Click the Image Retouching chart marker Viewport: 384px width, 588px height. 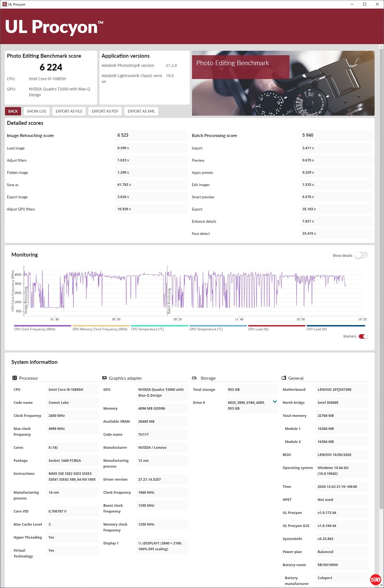[x=26, y=300]
